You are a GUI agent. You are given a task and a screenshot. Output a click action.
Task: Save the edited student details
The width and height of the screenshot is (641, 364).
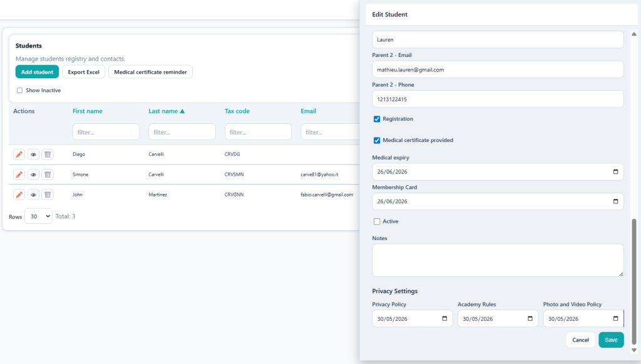611,340
